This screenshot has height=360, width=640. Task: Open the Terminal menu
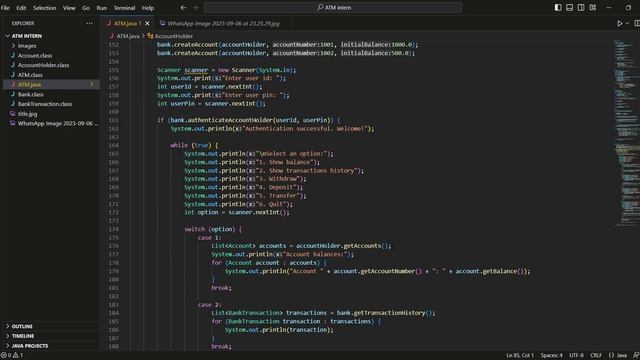pos(124,8)
